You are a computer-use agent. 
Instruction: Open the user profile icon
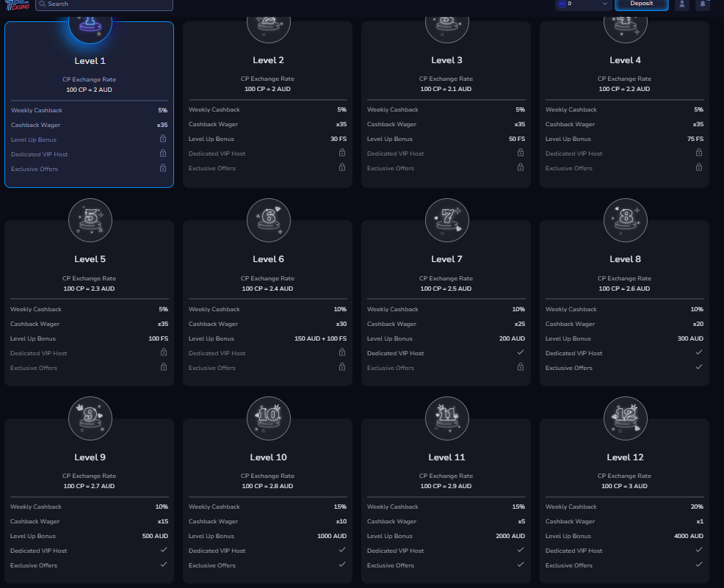tap(682, 4)
